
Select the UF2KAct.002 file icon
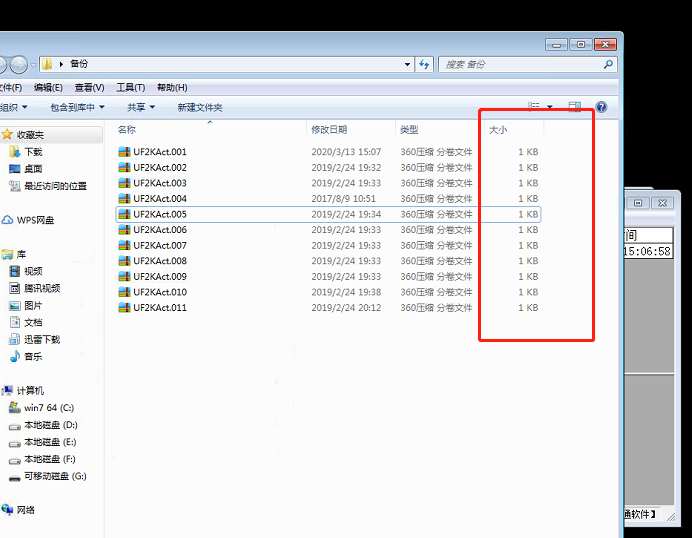pos(124,167)
